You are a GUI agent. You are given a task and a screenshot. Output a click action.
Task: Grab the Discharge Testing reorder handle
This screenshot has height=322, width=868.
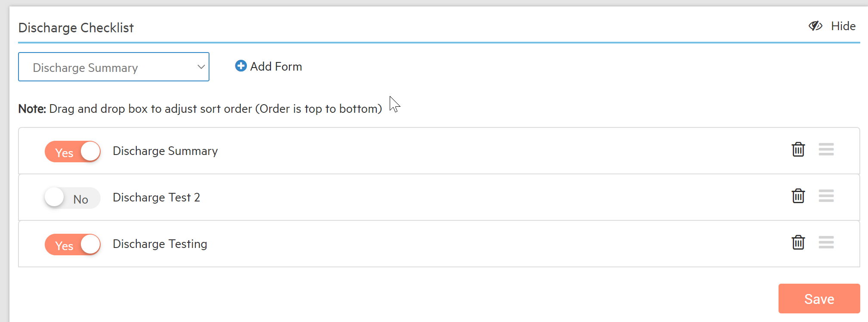point(826,242)
